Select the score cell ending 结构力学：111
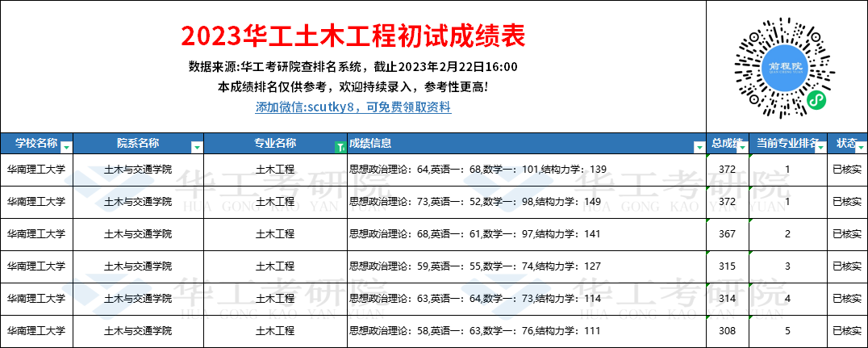Viewport: 868px width, 348px height. tap(527, 331)
